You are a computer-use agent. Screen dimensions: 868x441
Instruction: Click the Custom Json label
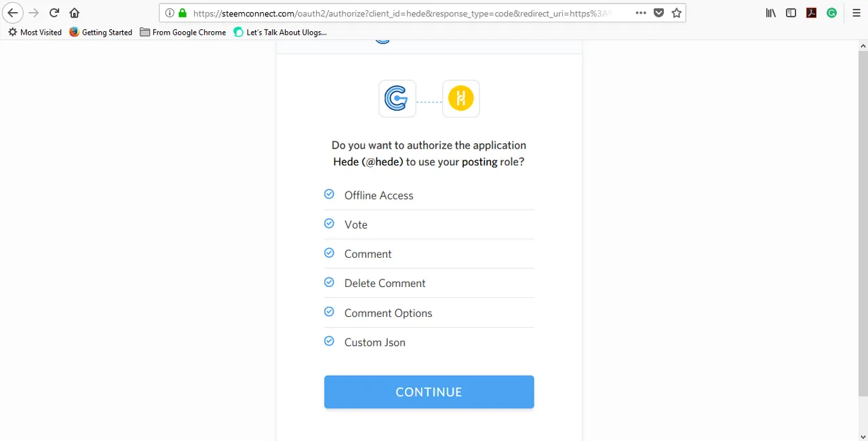tap(375, 343)
